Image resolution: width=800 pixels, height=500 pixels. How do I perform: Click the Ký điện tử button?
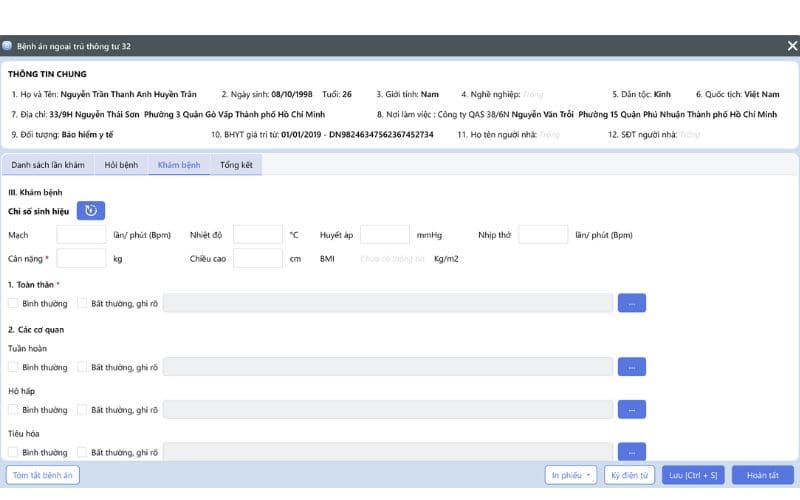click(x=630, y=475)
